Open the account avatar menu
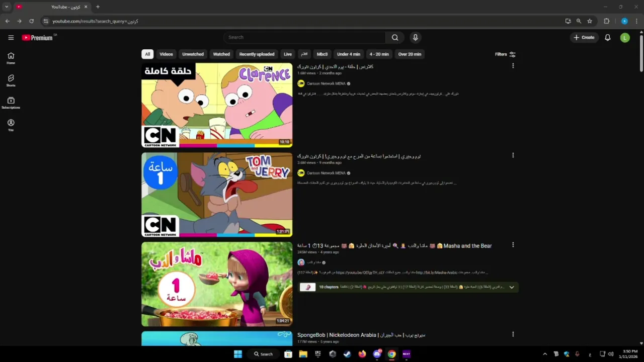The image size is (644, 362). 625,37
